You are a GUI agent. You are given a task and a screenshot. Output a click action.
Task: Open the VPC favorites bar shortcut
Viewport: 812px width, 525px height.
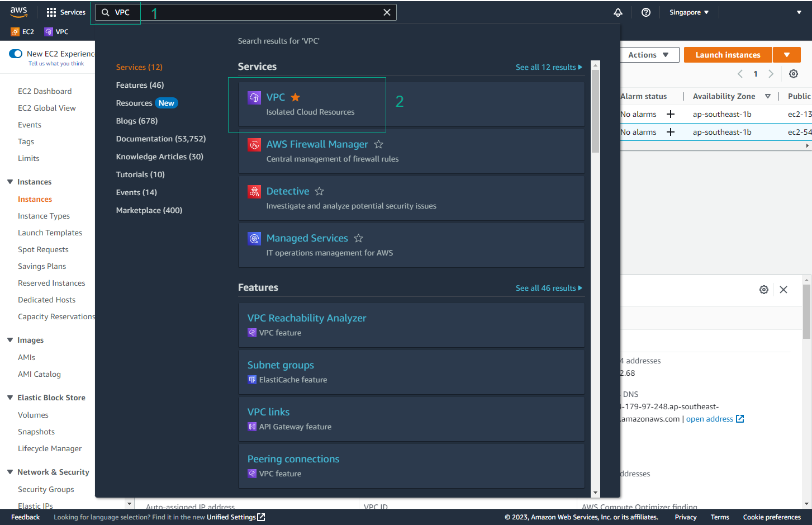(56, 32)
